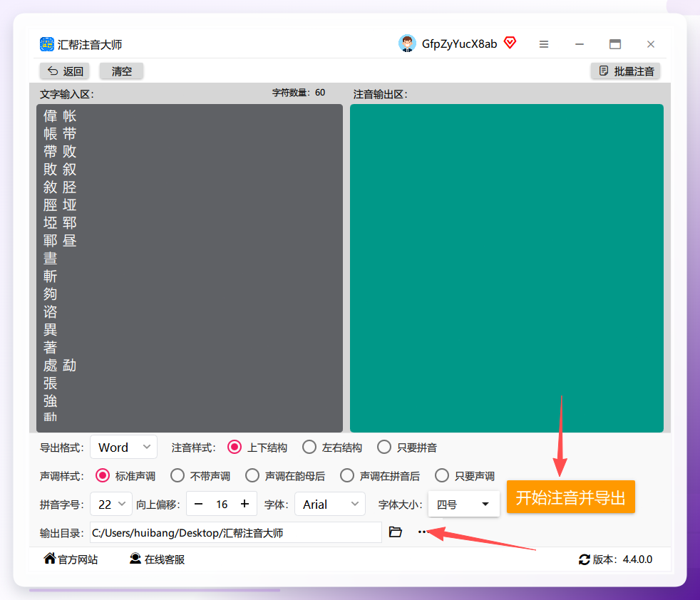
Task: Click the refresh icon beside 版本
Action: click(x=585, y=559)
